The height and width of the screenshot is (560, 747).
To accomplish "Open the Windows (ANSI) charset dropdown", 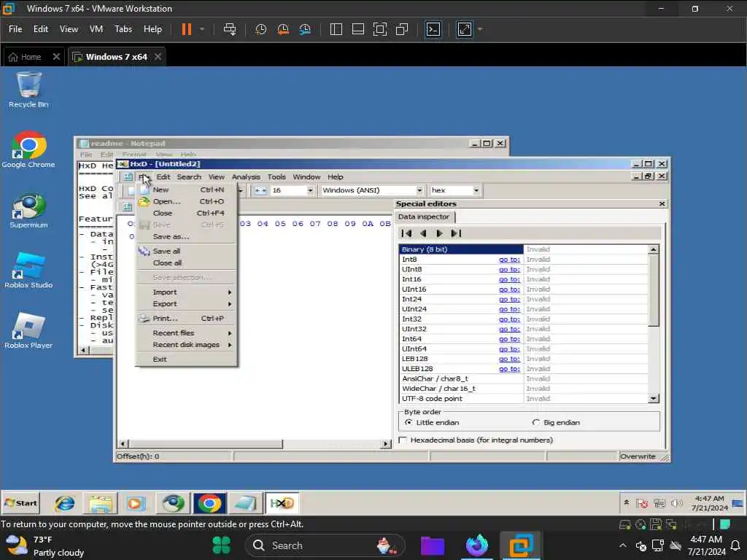I will click(419, 190).
